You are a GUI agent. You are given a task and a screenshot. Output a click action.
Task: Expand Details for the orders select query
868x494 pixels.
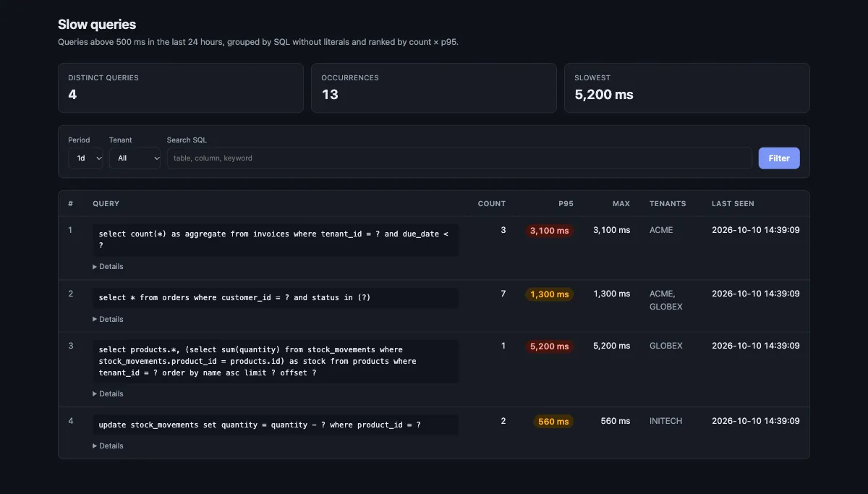(108, 319)
